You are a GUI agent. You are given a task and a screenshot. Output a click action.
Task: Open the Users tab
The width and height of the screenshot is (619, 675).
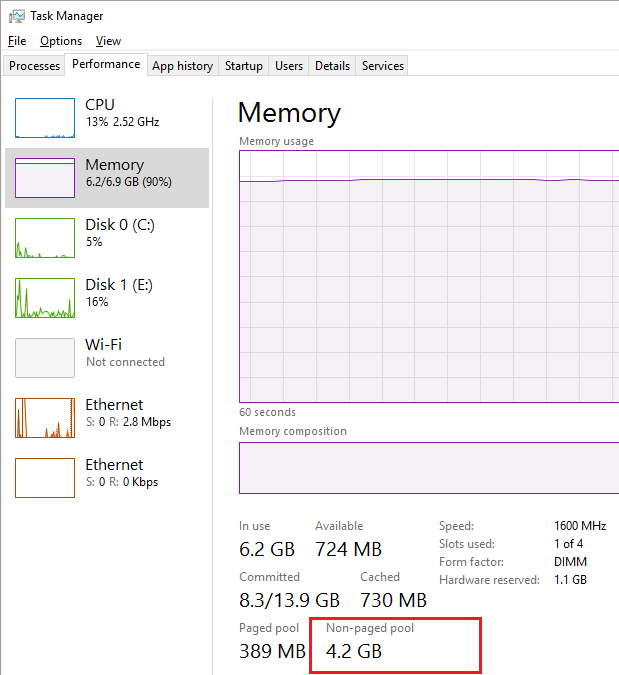[x=289, y=66]
